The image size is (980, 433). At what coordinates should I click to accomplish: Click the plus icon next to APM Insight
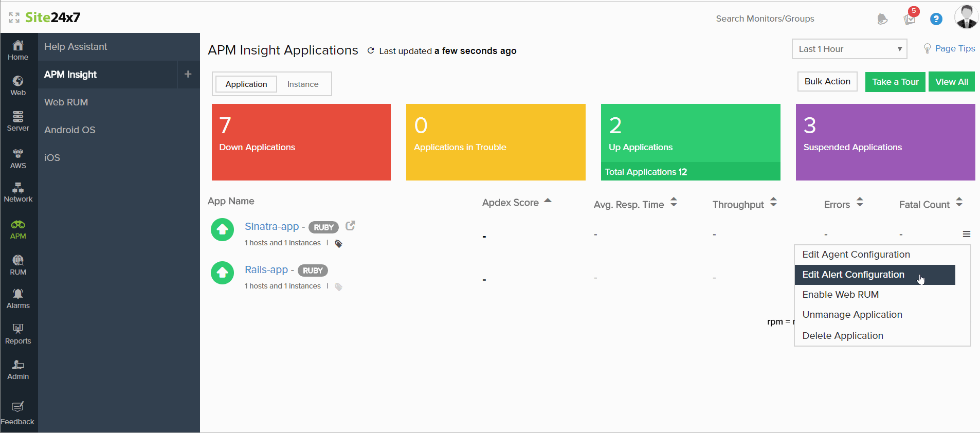(x=188, y=75)
